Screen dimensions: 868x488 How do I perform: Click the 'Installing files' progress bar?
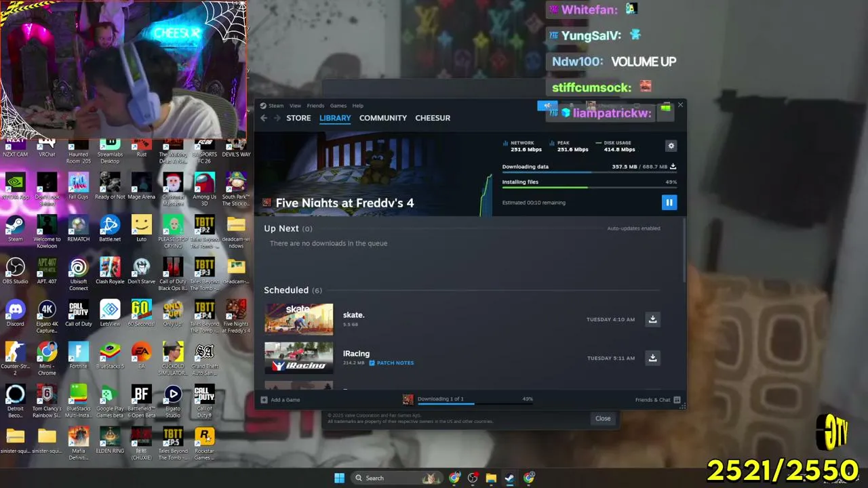point(589,188)
